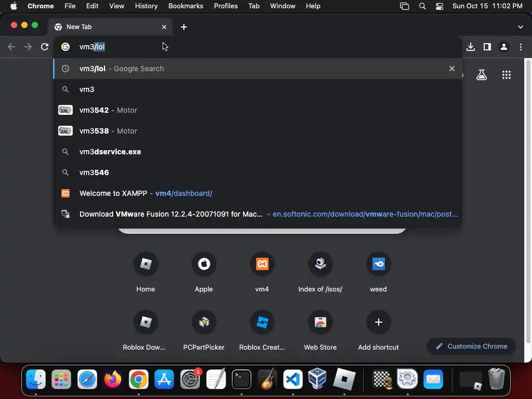
Task: Click the Add shortcut button
Action: (x=378, y=330)
